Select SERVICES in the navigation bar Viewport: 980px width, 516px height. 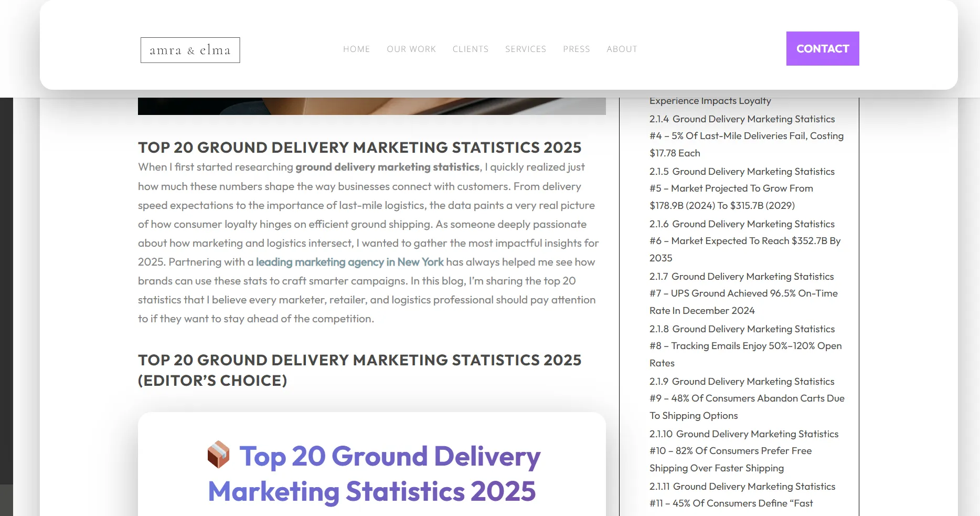[x=526, y=49]
